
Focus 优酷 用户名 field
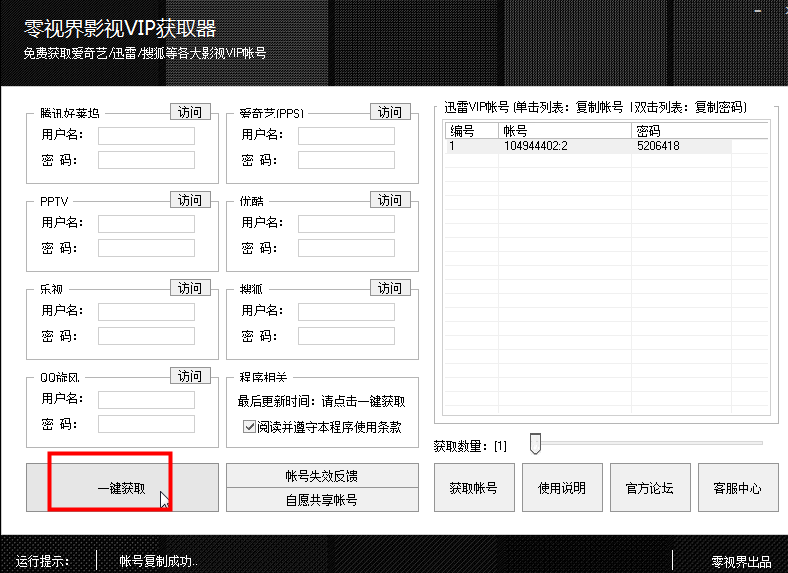click(346, 224)
